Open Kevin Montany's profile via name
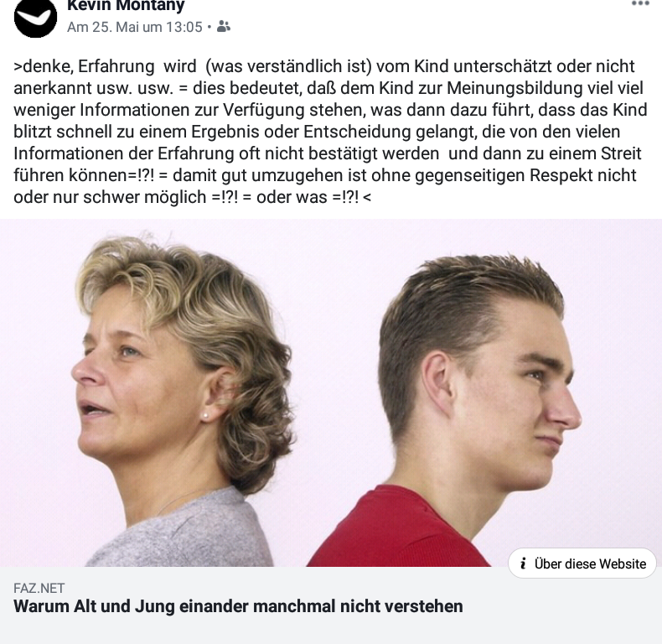The width and height of the screenshot is (662, 644). [x=126, y=6]
